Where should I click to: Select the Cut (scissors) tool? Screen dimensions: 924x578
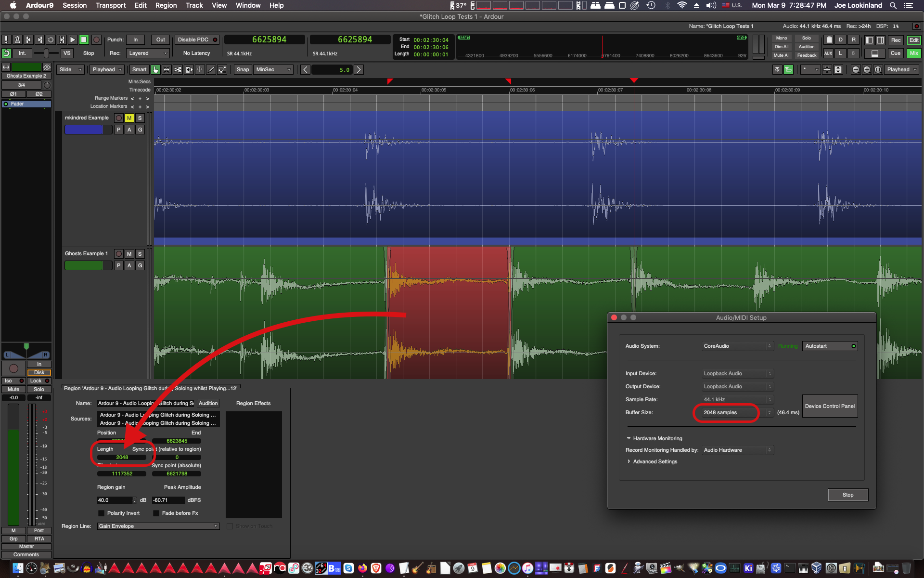coord(178,70)
